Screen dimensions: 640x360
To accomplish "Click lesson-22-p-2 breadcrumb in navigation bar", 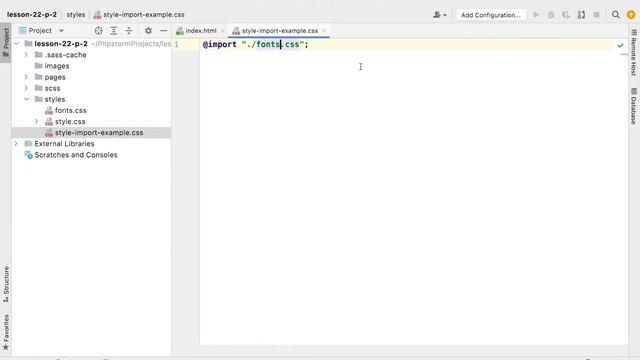I will pos(32,15).
